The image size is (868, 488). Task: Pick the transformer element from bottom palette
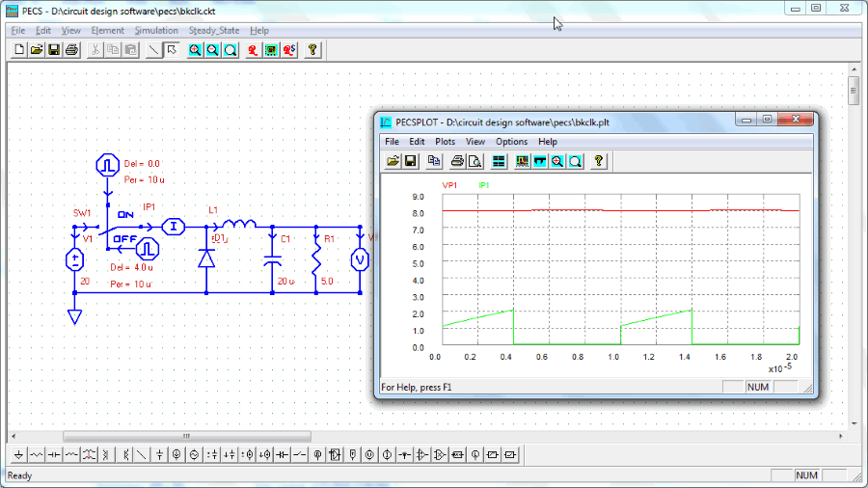pyautogui.click(x=89, y=455)
